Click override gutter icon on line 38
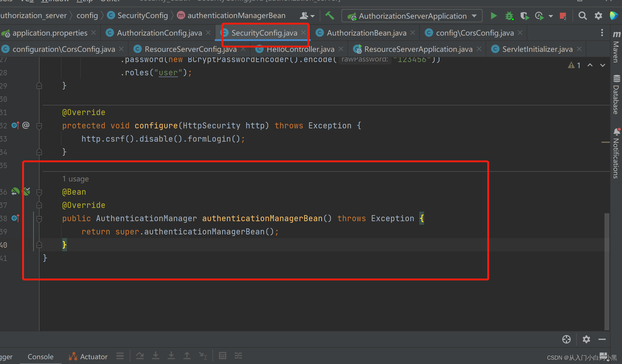This screenshot has height=364, width=622. [x=15, y=218]
